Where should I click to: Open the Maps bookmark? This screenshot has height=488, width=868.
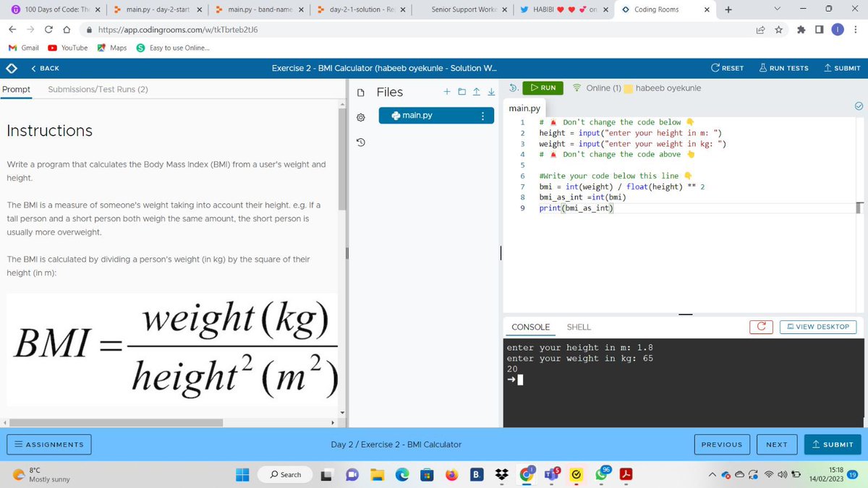(113, 48)
